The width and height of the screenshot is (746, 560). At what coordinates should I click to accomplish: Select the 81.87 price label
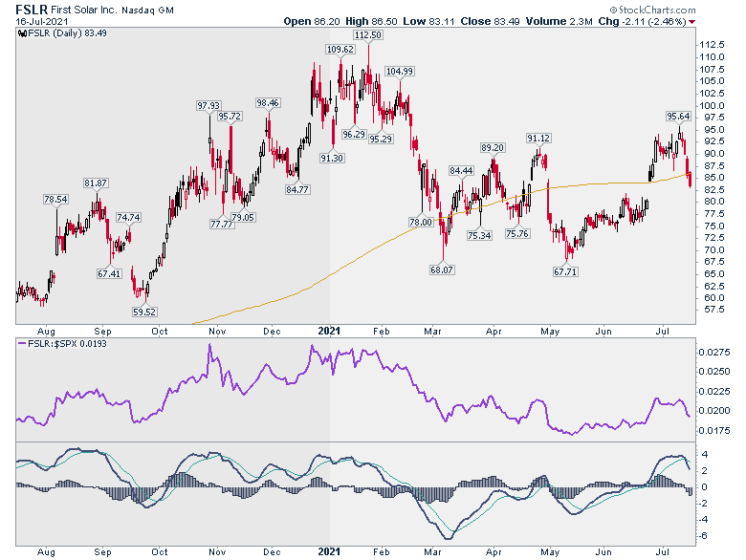[96, 183]
